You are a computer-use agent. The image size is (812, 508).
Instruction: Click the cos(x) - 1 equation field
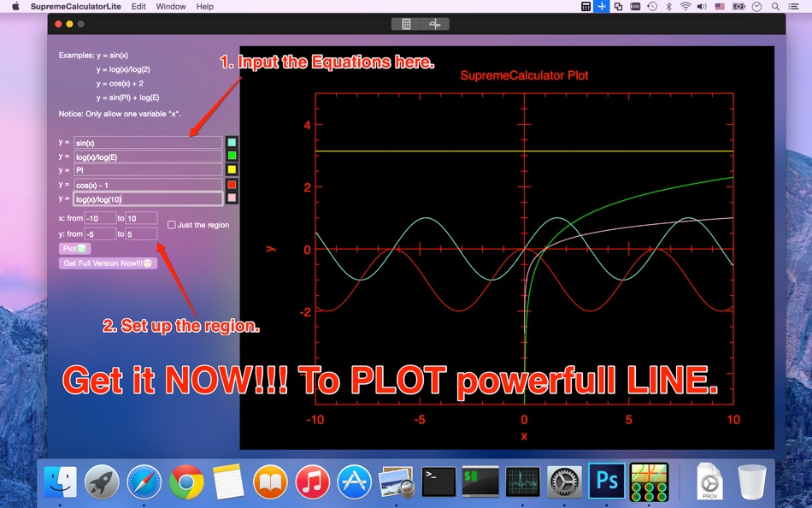148,185
